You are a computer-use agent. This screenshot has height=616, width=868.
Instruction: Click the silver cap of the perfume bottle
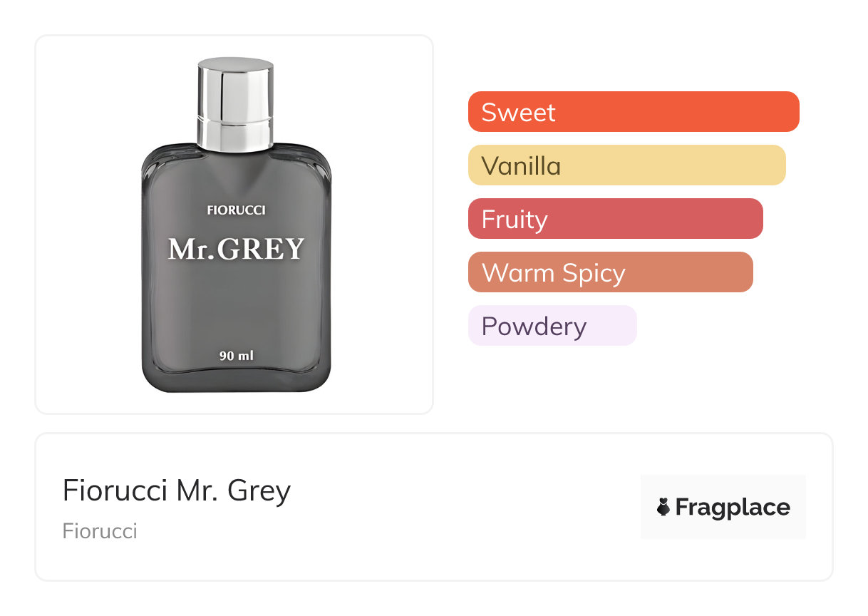[x=235, y=103]
